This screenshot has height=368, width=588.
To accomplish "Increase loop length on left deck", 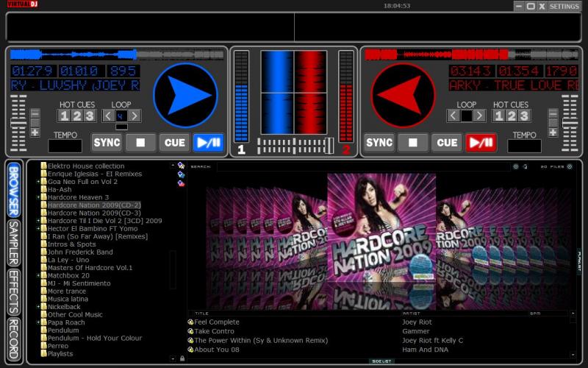I will [x=135, y=116].
